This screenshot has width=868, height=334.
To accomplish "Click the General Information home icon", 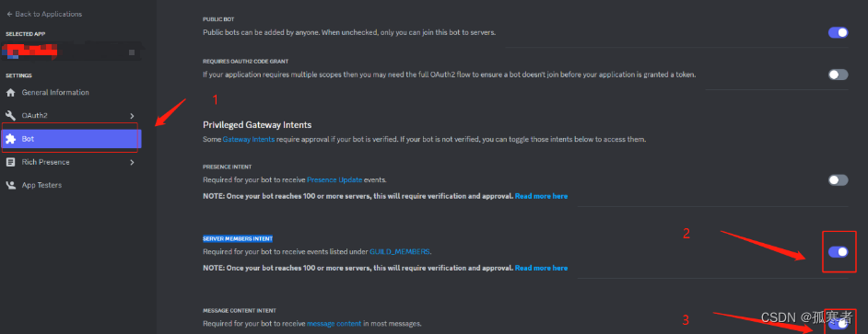I will click(10, 93).
